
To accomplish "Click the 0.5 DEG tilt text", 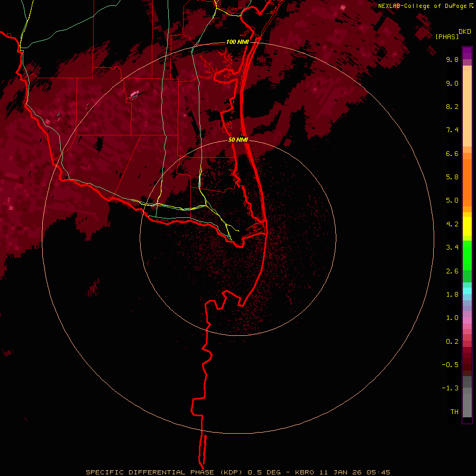I will pos(266,472).
